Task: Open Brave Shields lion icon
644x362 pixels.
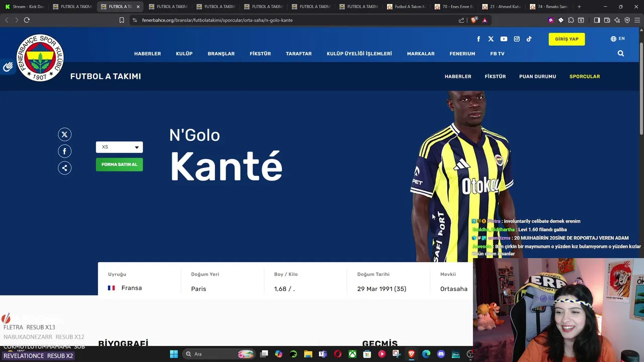Action: (473, 20)
